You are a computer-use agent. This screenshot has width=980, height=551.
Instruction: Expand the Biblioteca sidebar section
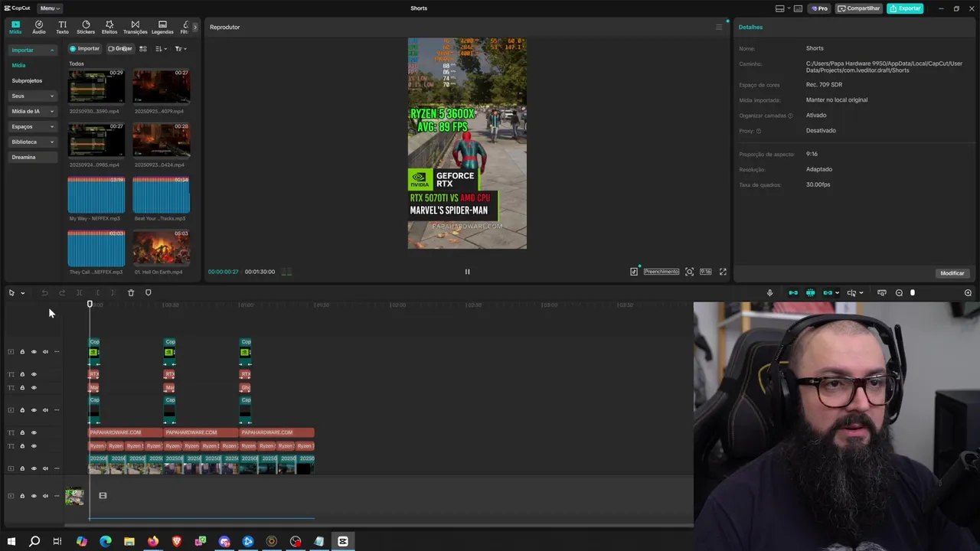click(x=32, y=142)
